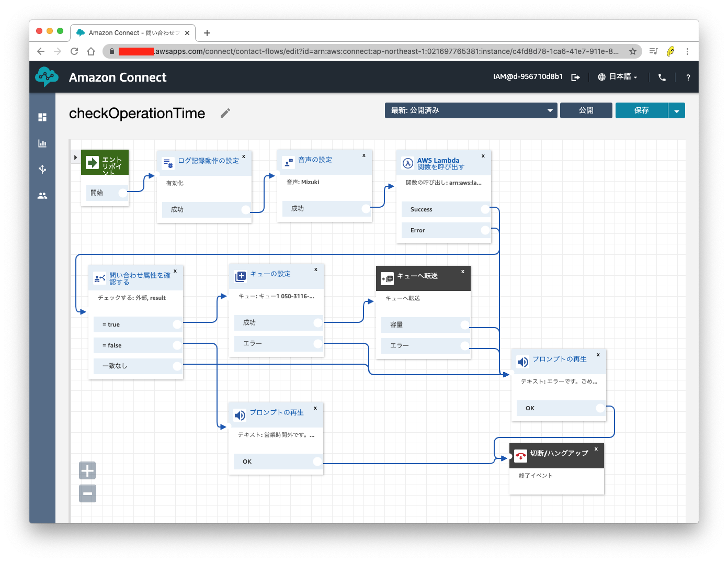
Task: Click speaker icon of error プロンプトの再生 block
Action: pos(523,362)
